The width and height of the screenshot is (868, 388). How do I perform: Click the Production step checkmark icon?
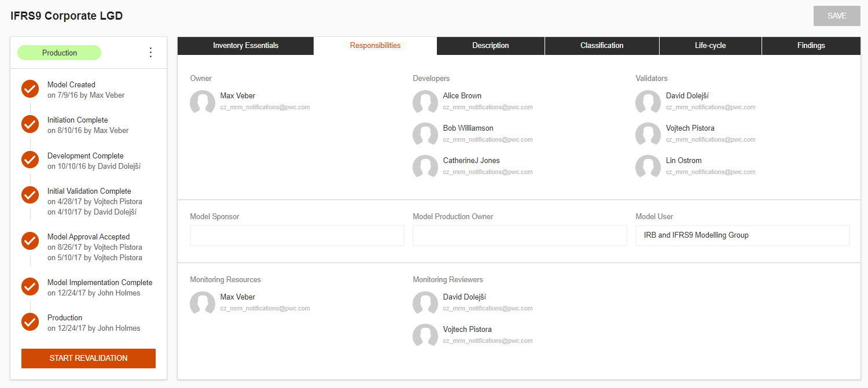click(x=30, y=322)
